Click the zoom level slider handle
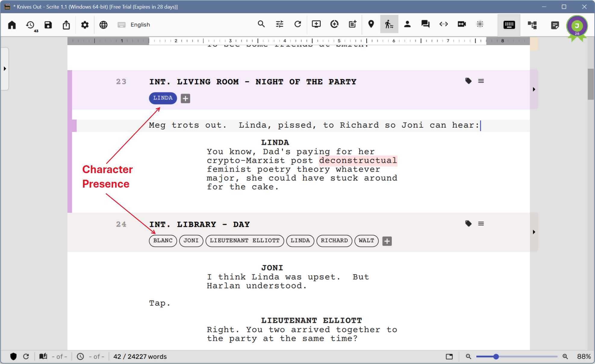 pos(496,356)
